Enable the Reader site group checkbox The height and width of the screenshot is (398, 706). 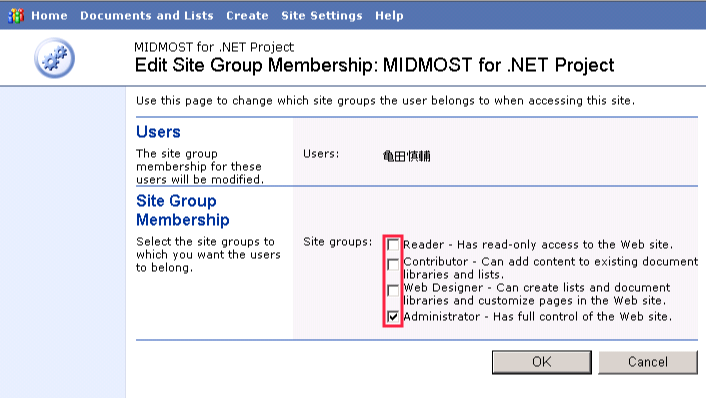(x=393, y=244)
